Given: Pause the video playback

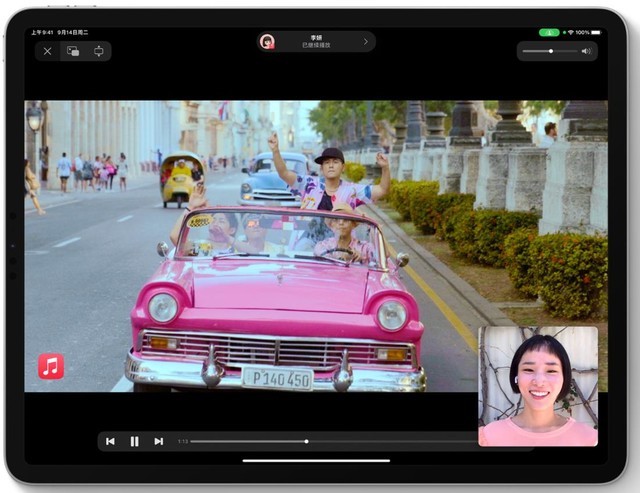Looking at the screenshot, I should [x=134, y=441].
